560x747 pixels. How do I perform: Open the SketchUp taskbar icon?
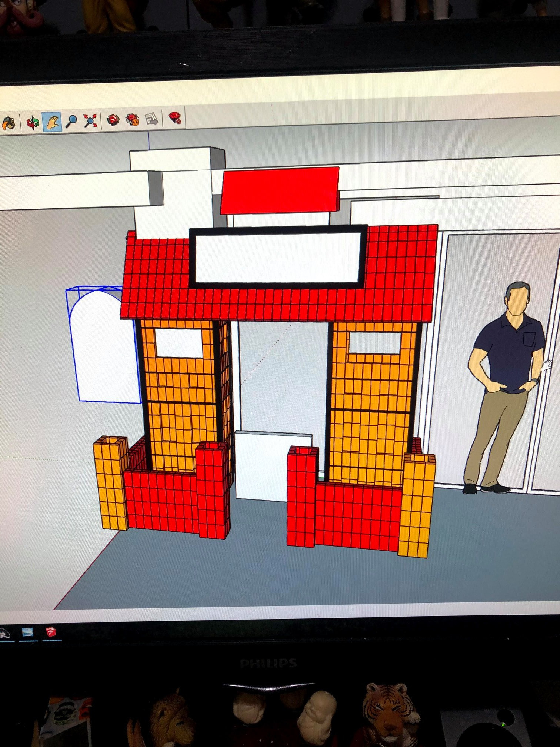(x=51, y=632)
